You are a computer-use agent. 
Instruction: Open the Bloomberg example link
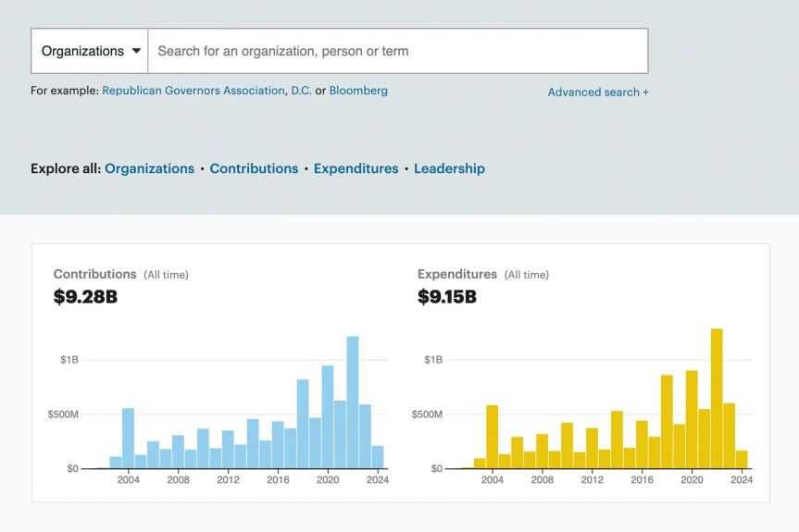[x=358, y=91]
